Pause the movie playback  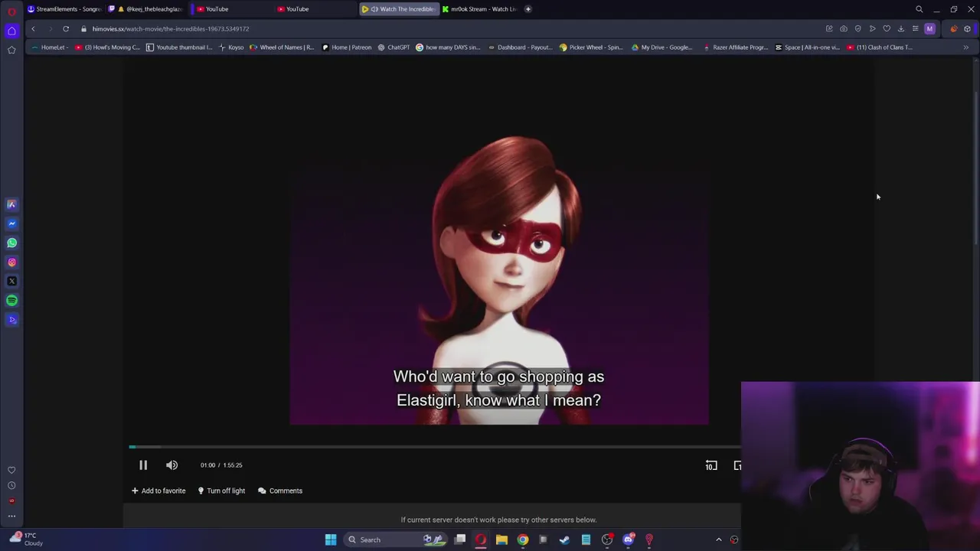143,465
